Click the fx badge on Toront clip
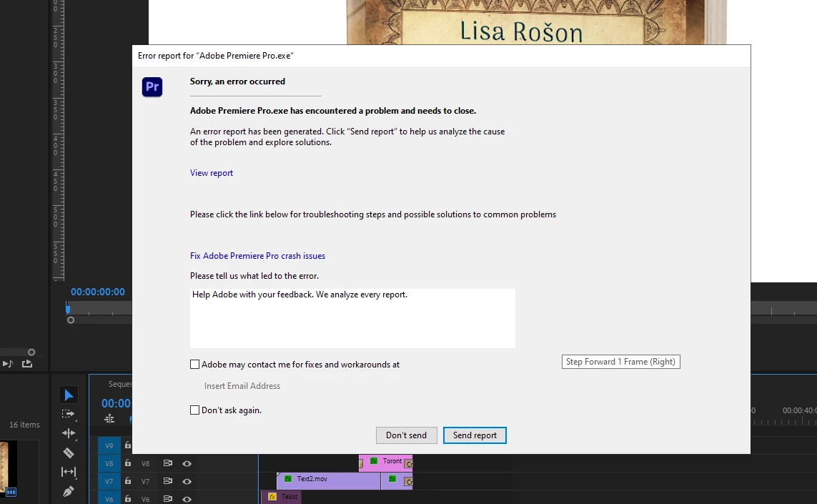 pyautogui.click(x=374, y=460)
